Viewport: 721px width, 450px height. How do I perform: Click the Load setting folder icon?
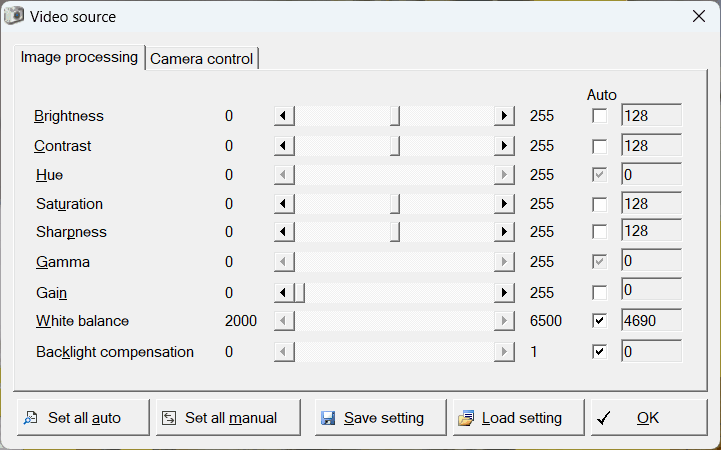(x=466, y=418)
